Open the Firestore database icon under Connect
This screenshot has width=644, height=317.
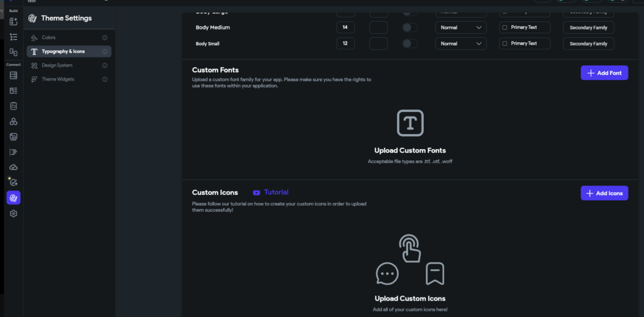13,75
